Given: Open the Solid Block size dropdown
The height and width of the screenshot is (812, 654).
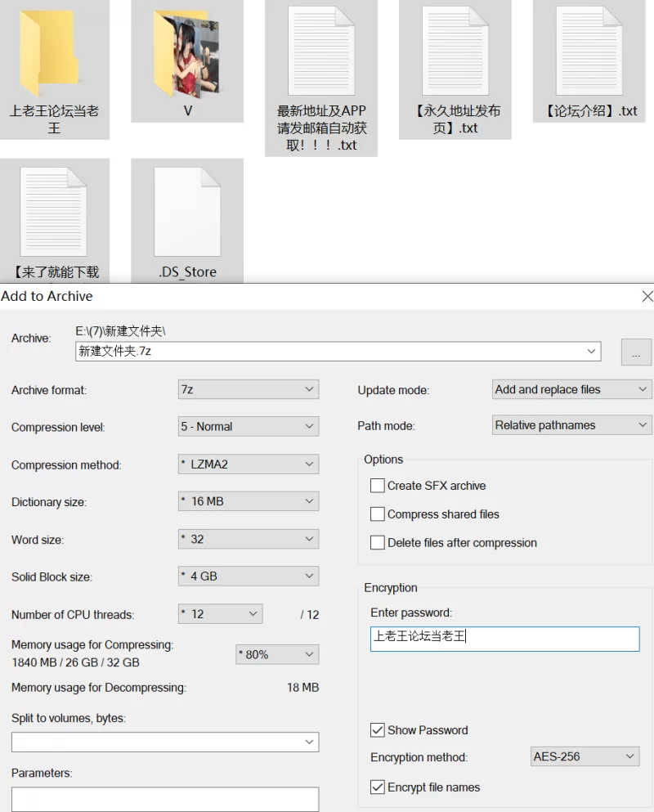Looking at the screenshot, I should (x=249, y=576).
